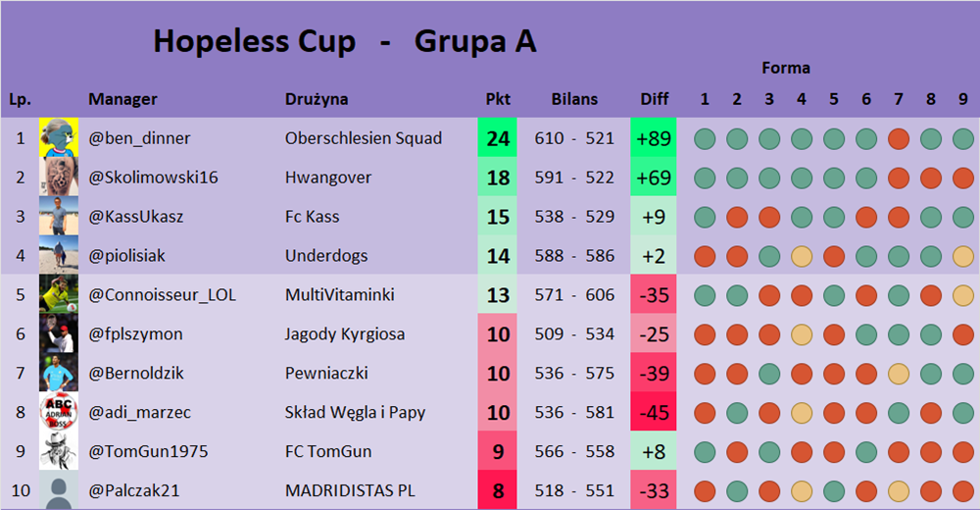Open the @piolisiak manager link
980x510 pixels.
[126, 256]
